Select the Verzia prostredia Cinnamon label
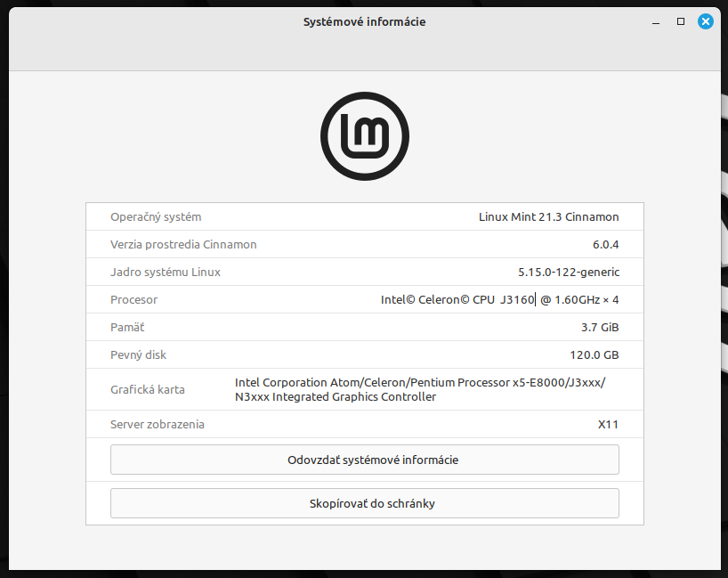 pos(183,244)
